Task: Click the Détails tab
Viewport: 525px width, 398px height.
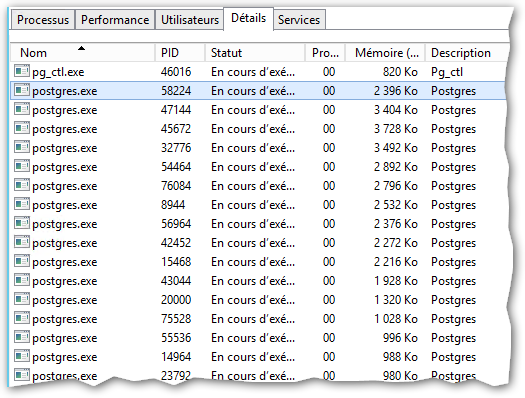Action: click(x=248, y=18)
